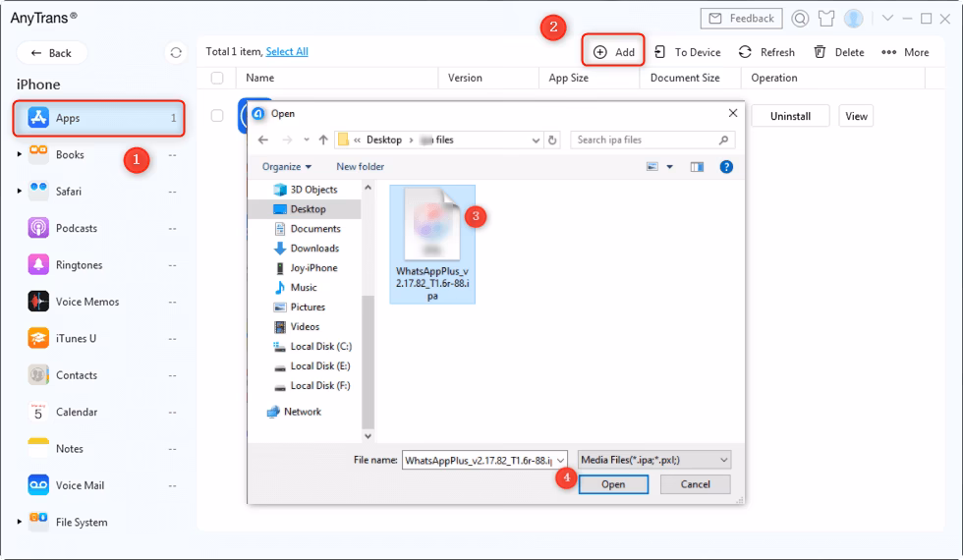Open the user account avatar icon
The width and height of the screenshot is (963, 560).
point(853,19)
